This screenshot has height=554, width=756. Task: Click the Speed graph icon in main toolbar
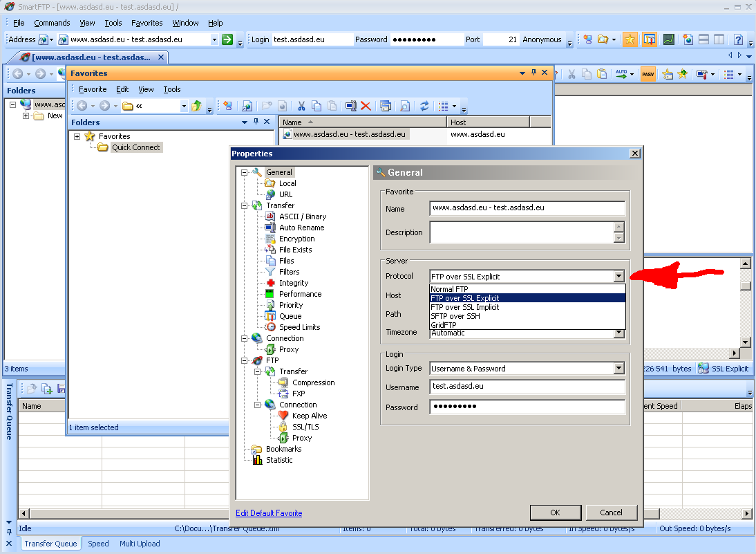(x=669, y=39)
